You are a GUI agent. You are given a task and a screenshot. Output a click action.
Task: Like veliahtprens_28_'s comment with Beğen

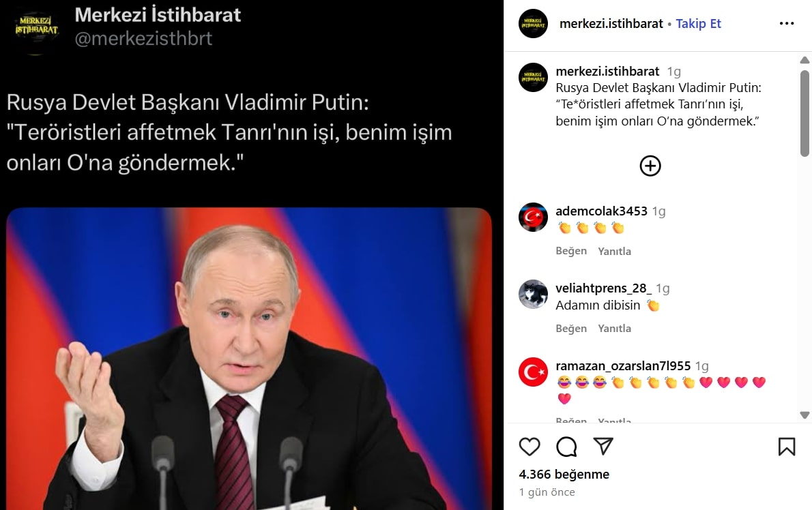pyautogui.click(x=571, y=329)
